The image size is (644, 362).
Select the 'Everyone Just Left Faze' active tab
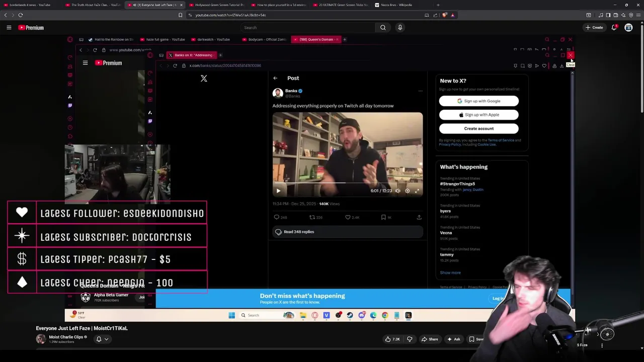coord(155,5)
